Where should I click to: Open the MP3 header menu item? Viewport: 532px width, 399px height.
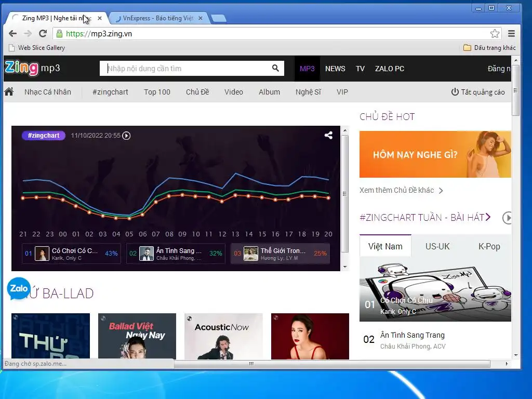pyautogui.click(x=307, y=69)
